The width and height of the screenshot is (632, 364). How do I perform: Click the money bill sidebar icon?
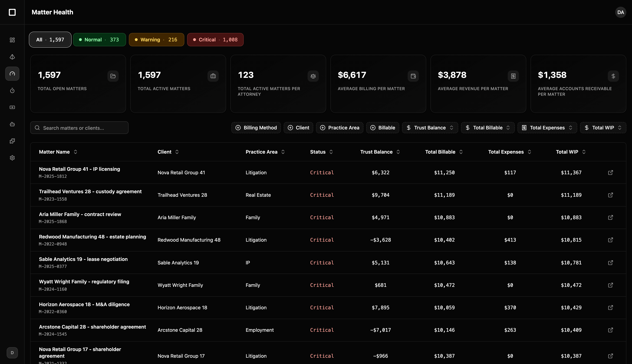coord(12,107)
